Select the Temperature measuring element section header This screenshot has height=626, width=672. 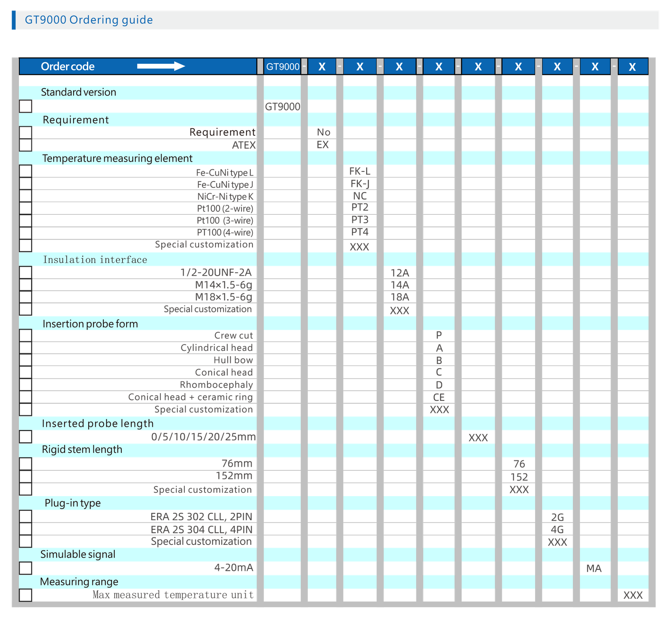117,158
